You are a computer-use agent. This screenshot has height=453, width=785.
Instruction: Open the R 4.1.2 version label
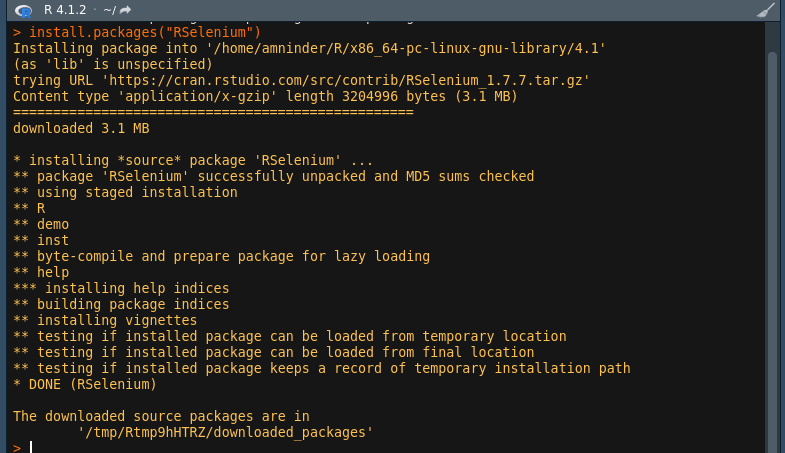pos(63,10)
